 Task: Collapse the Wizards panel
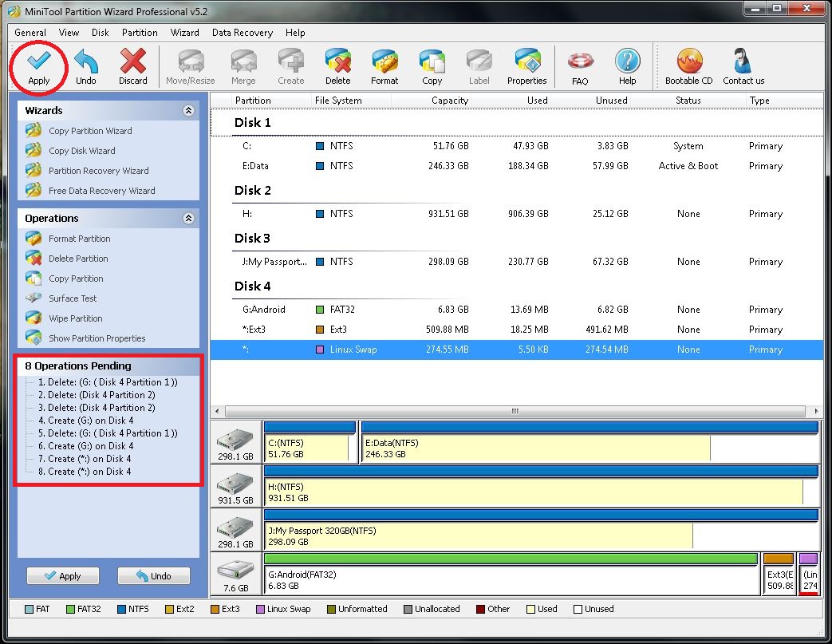(x=188, y=110)
